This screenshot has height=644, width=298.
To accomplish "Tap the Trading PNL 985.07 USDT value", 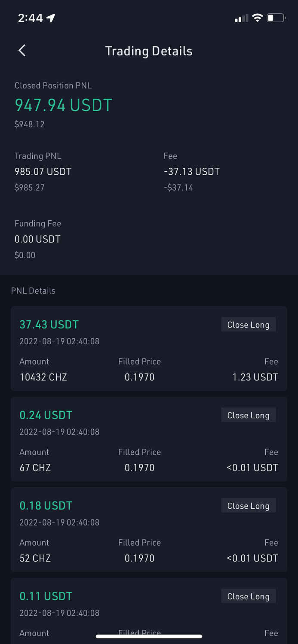I will (x=43, y=172).
